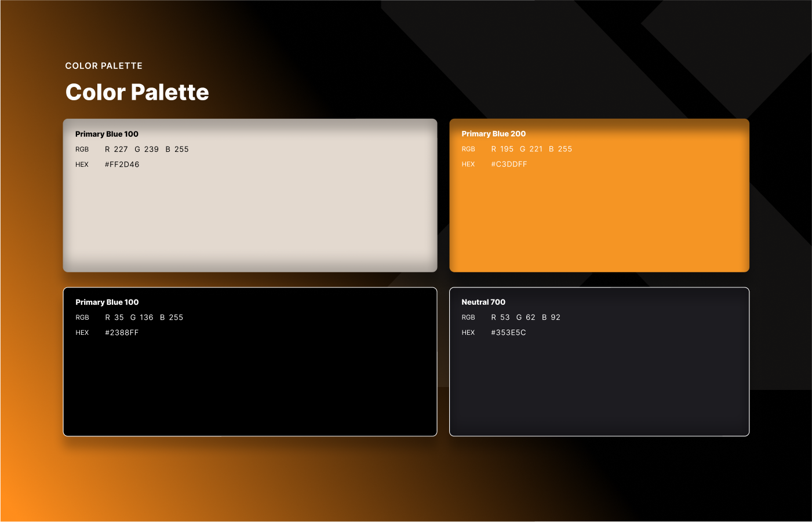Select the hex value #FF2D46

(x=122, y=165)
